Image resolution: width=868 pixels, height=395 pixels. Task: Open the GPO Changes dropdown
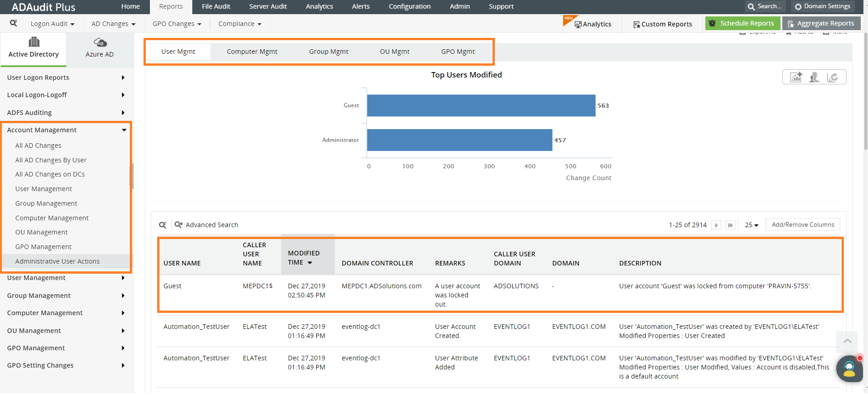(177, 24)
